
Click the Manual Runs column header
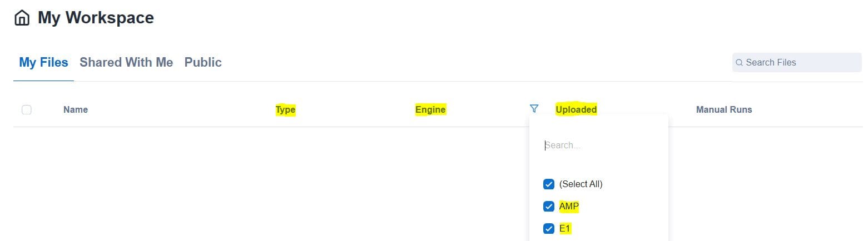724,110
